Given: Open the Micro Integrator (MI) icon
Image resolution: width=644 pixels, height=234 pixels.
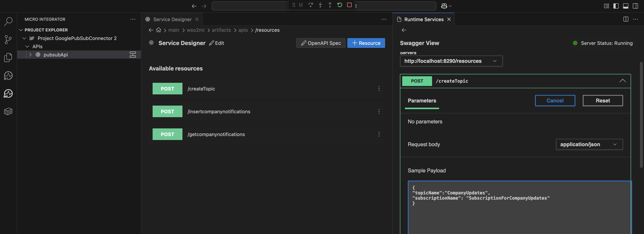Looking at the screenshot, I should pos(8,93).
